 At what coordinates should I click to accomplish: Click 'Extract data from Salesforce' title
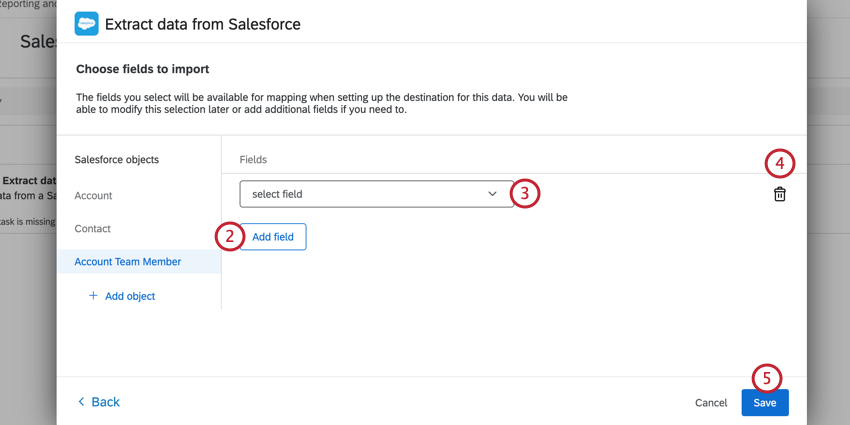(203, 24)
